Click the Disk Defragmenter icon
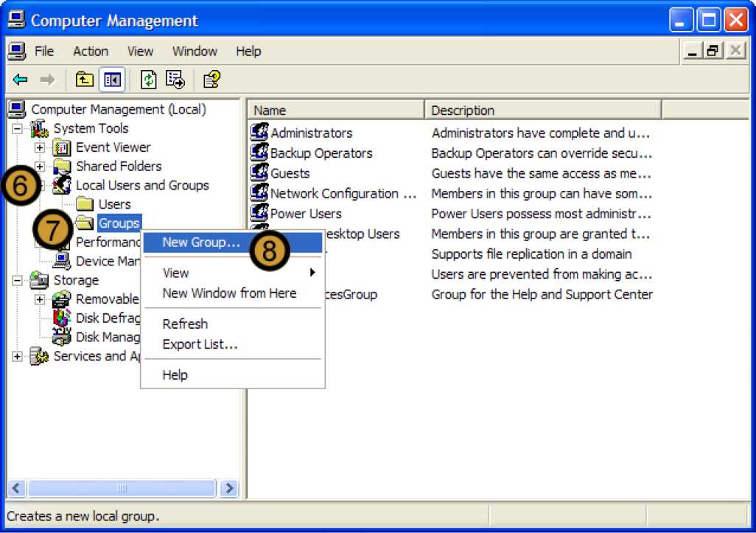This screenshot has width=756, height=533. 62,318
